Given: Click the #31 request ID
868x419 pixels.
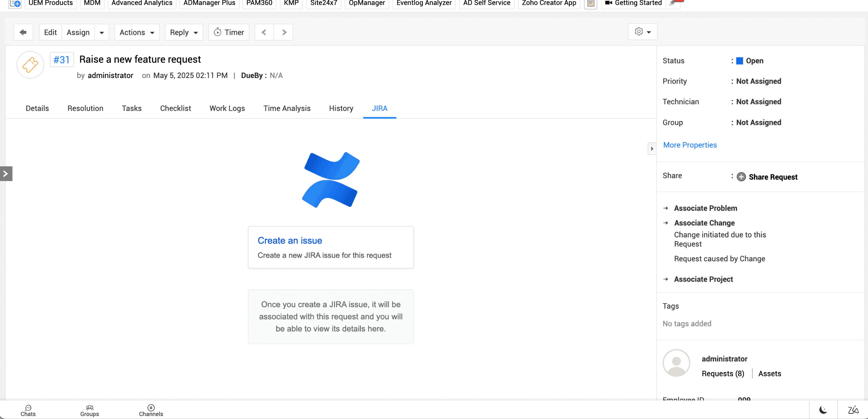Looking at the screenshot, I should (x=62, y=60).
